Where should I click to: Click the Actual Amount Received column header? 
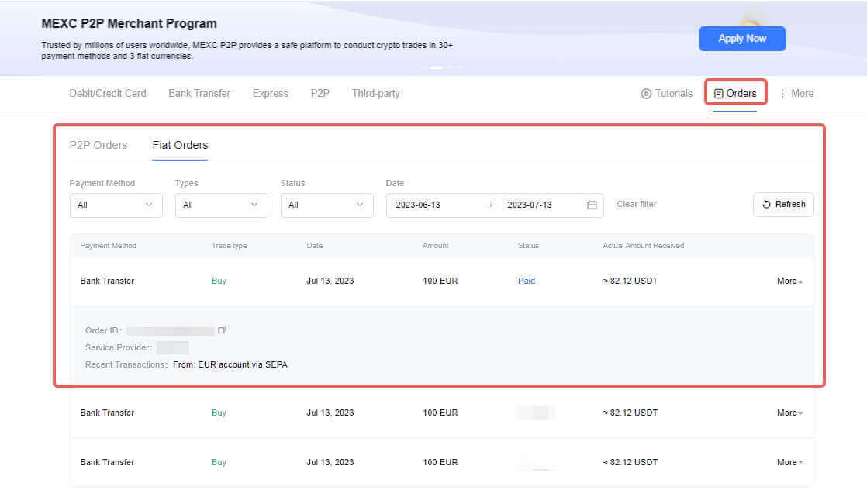pos(643,245)
